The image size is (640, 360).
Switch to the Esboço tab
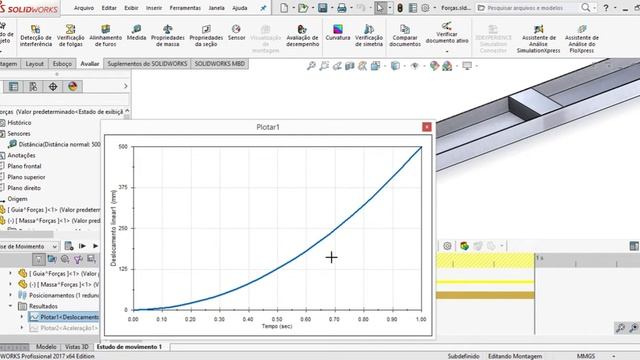coord(62,64)
